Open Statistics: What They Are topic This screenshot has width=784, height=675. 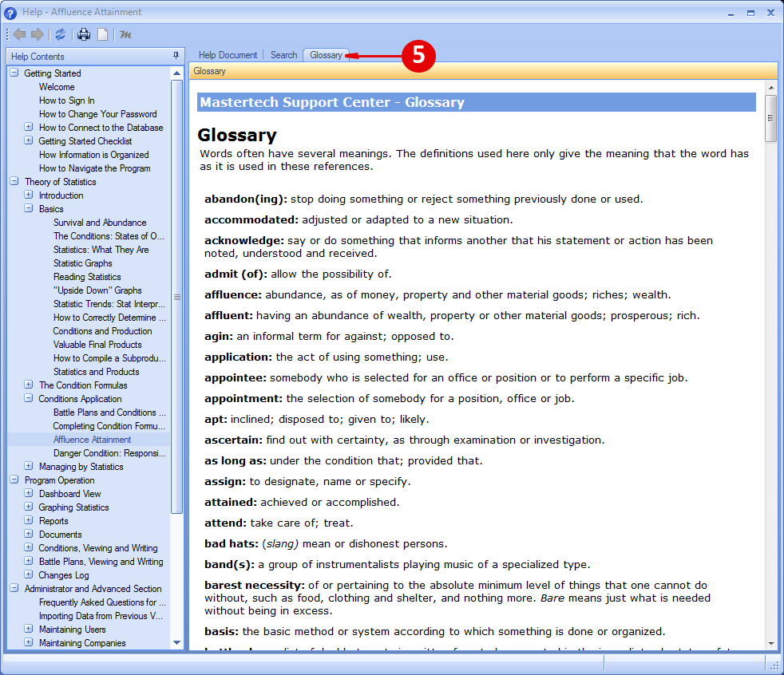[x=101, y=249]
